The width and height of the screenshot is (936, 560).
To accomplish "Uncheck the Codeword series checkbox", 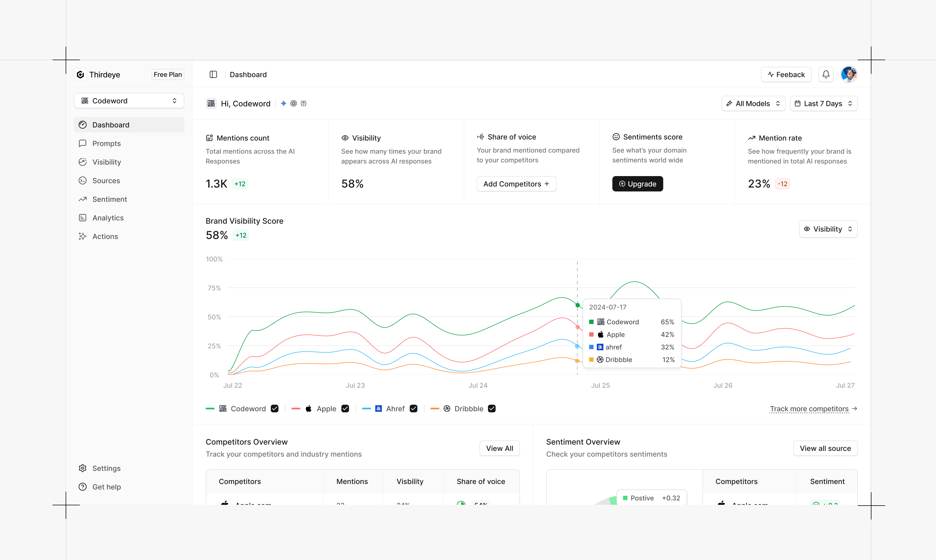I will tap(274, 408).
